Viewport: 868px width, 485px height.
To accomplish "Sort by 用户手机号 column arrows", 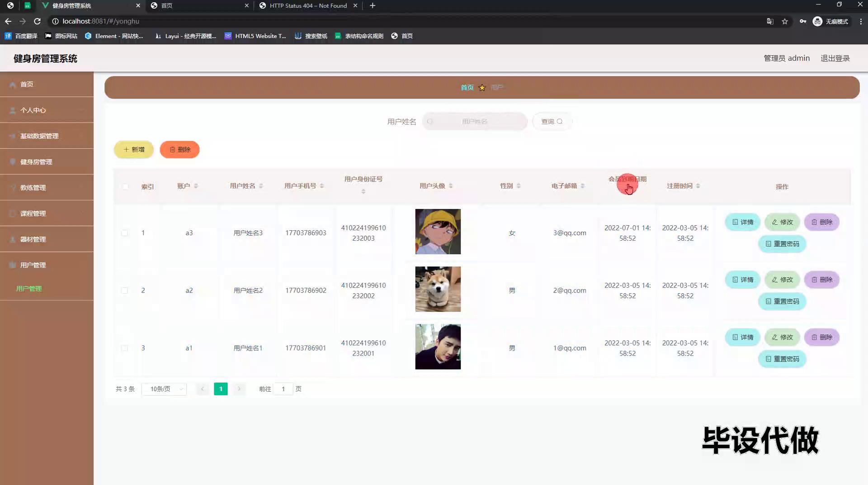I will pyautogui.click(x=322, y=186).
